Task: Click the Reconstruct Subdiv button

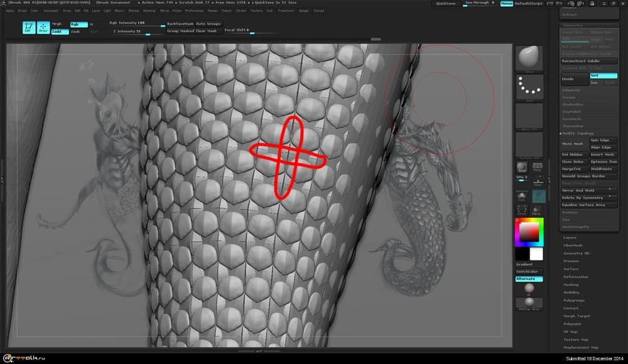Action: coord(588,61)
